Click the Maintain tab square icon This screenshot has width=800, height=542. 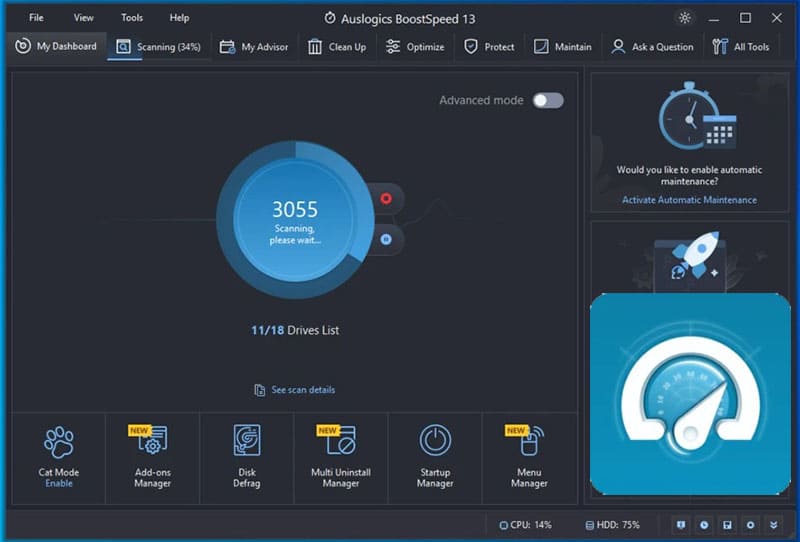coord(541,47)
